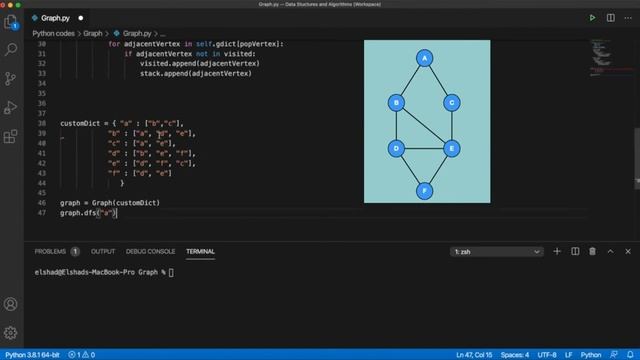Click the code minimap overview
The image size is (640, 360).
click(610, 58)
